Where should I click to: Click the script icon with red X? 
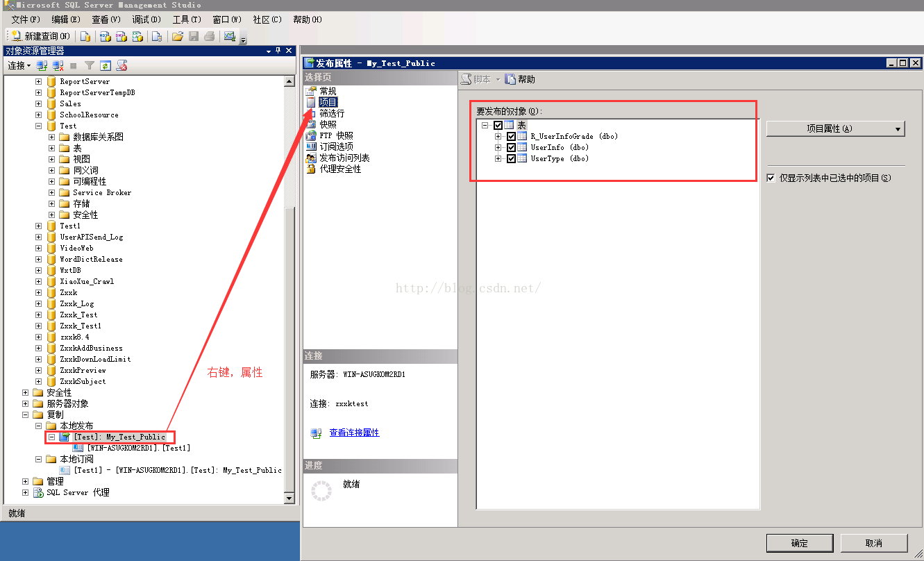pyautogui.click(x=121, y=65)
